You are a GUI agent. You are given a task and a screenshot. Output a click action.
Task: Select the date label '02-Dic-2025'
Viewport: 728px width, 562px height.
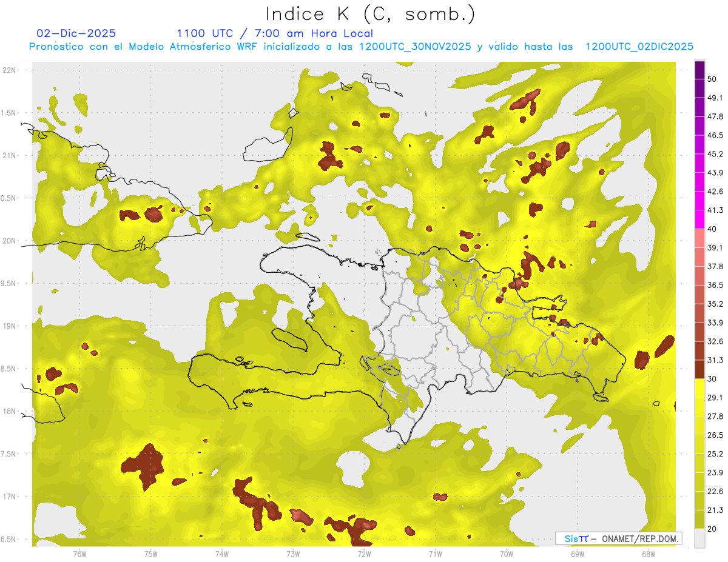[76, 33]
